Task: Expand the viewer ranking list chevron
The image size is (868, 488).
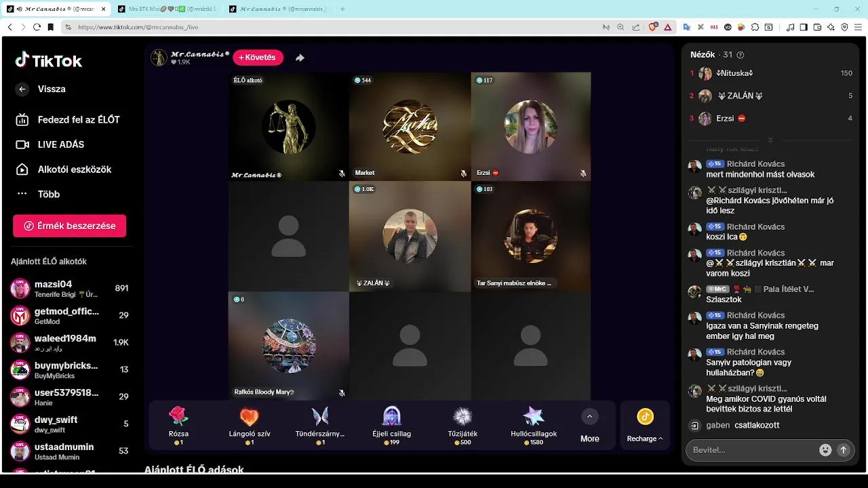Action: click(x=770, y=140)
